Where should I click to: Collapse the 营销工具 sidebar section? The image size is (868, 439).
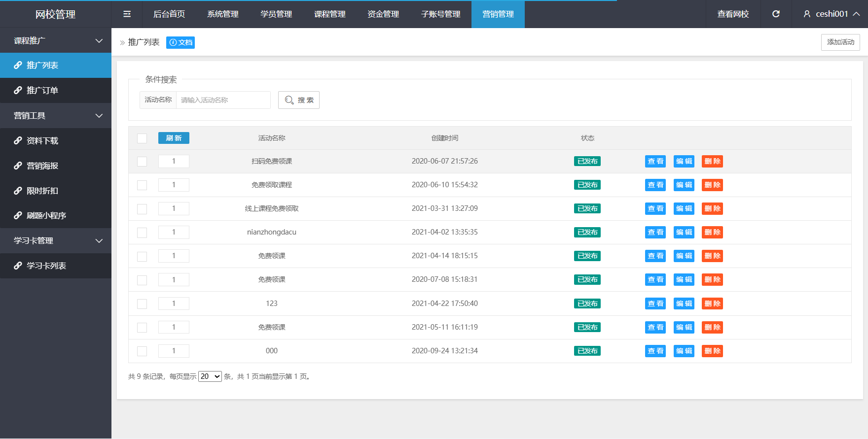[x=99, y=116]
